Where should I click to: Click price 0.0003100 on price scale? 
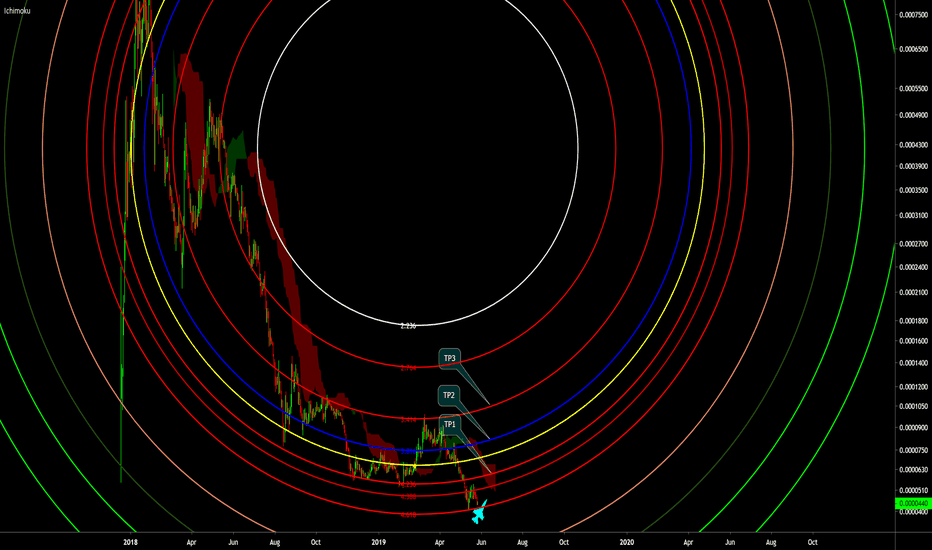click(x=914, y=216)
